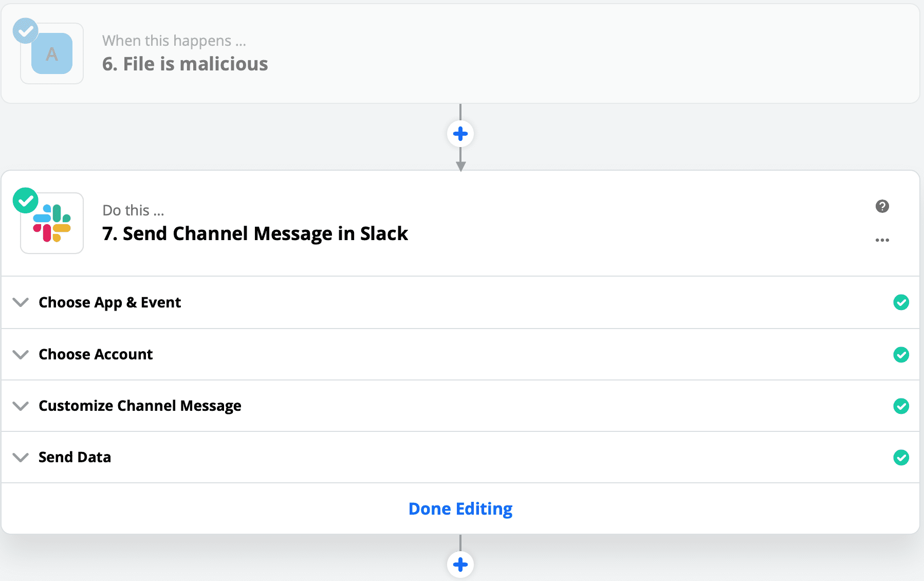The width and height of the screenshot is (924, 581).
Task: Select the step titled File is malicious
Action: pyautogui.click(x=185, y=64)
